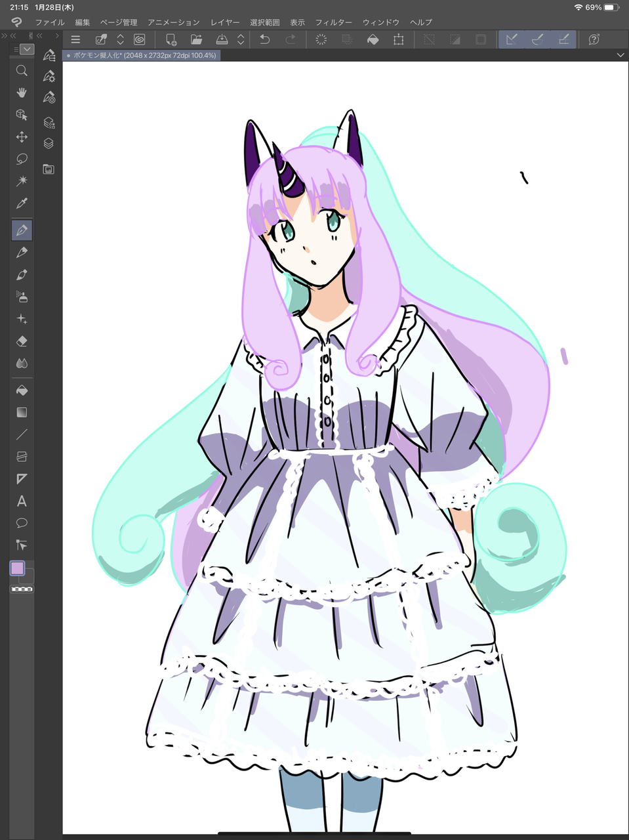Open the 選択範囲 menu
Image resolution: width=629 pixels, height=840 pixels.
pyautogui.click(x=264, y=22)
